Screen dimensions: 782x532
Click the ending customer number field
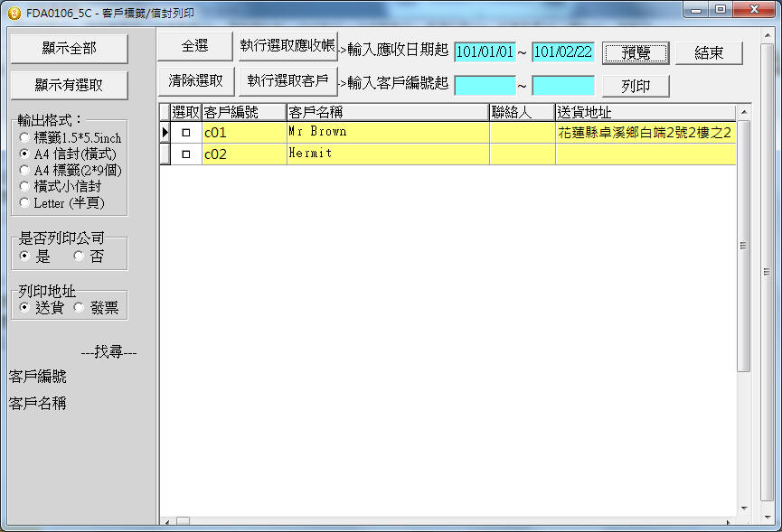[563, 85]
